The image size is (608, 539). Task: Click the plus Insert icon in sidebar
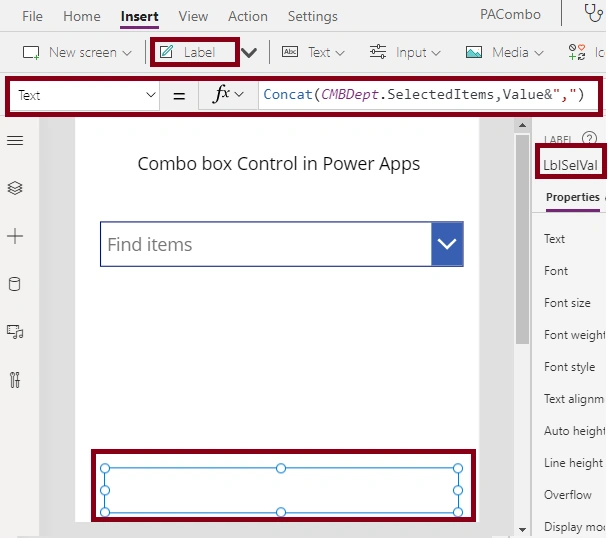(x=15, y=236)
